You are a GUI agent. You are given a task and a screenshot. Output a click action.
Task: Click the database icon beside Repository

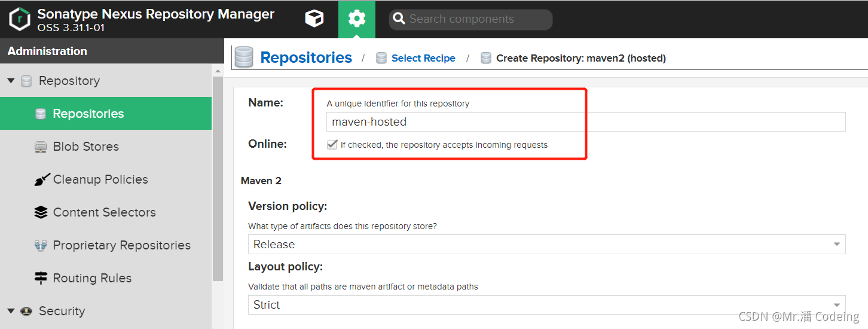26,81
